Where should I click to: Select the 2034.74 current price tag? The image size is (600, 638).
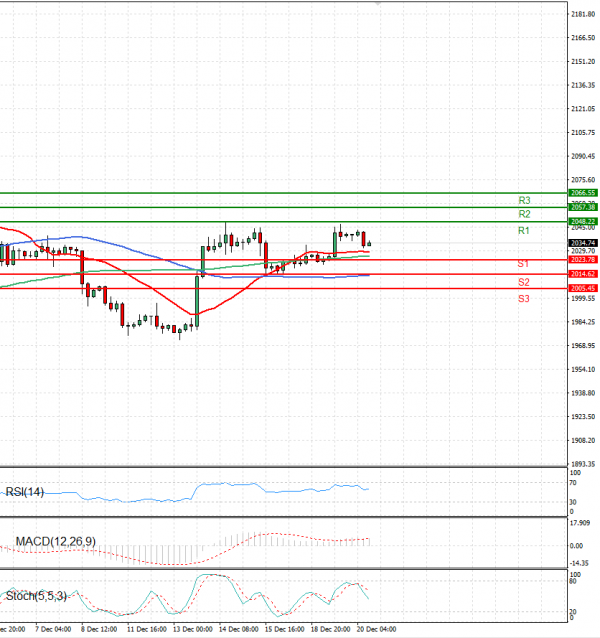click(583, 243)
